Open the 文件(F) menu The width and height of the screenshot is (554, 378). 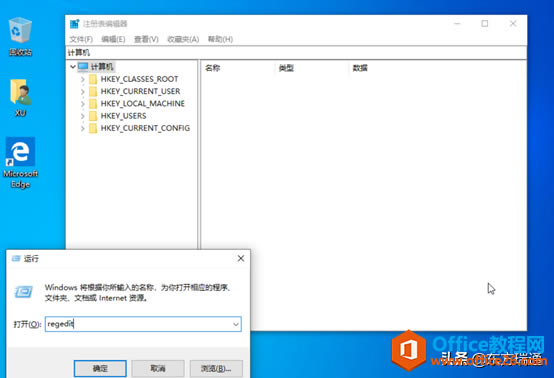tap(81, 39)
